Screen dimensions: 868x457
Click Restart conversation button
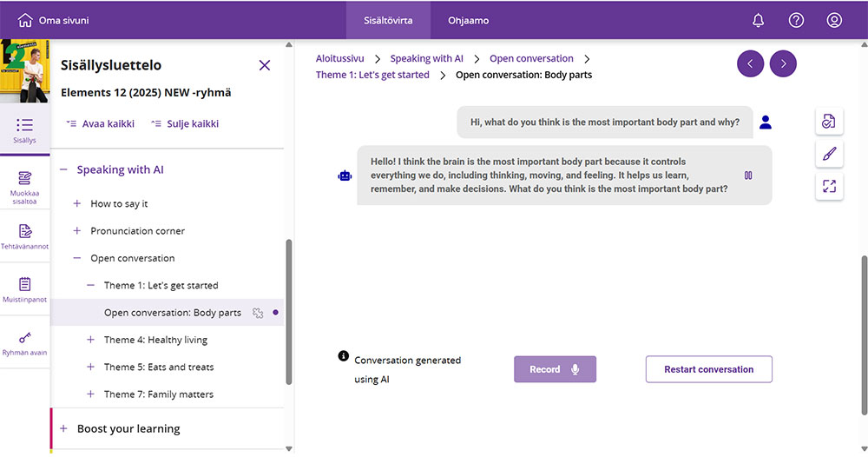708,369
